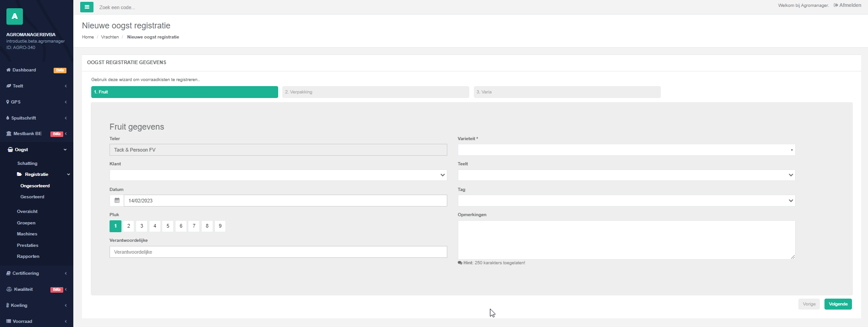Open Machines in the sidebar
Viewport: 868px width, 327px height.
pos(27,234)
